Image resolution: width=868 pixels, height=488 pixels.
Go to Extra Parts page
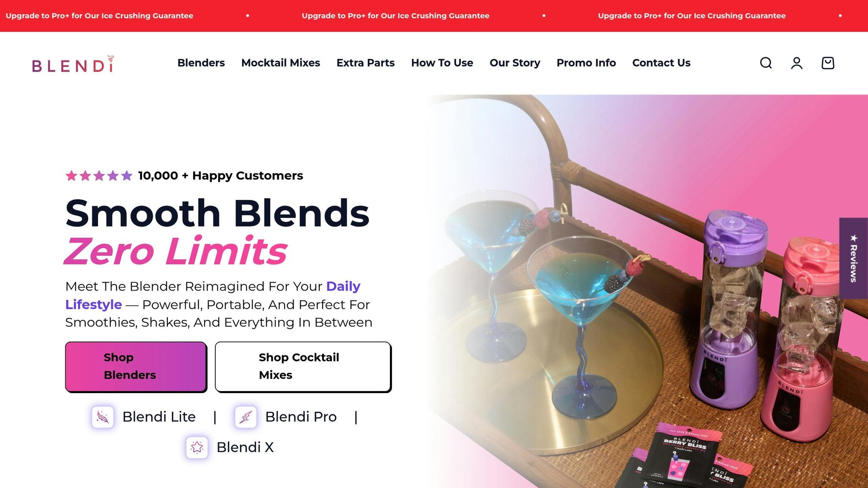pyautogui.click(x=365, y=63)
